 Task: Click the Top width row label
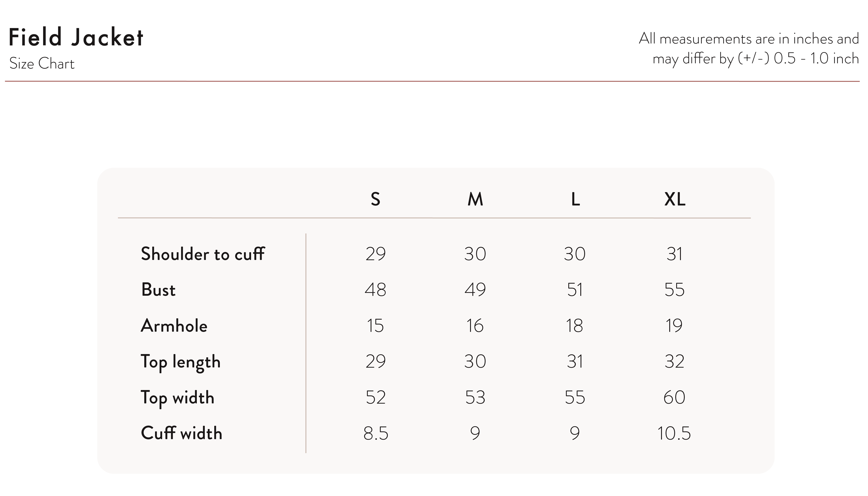click(x=178, y=398)
